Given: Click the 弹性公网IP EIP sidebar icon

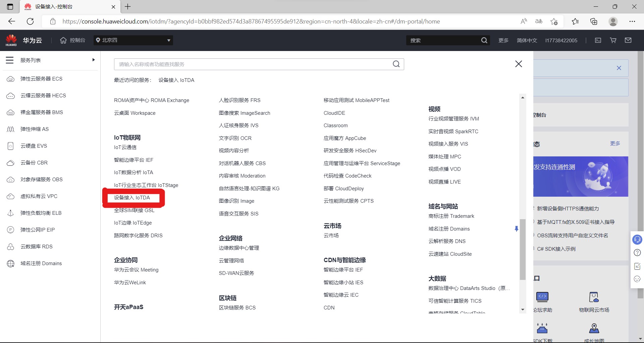Looking at the screenshot, I should tap(11, 230).
